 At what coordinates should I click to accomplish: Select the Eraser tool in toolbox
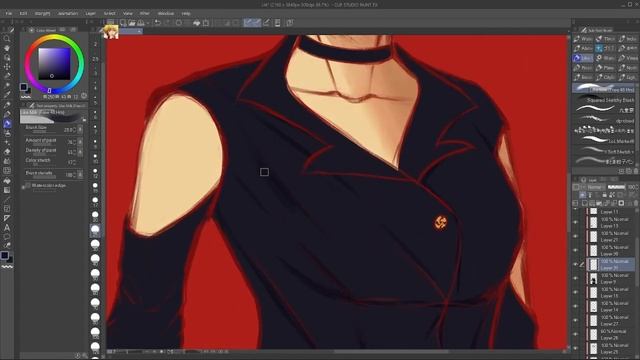(7, 151)
